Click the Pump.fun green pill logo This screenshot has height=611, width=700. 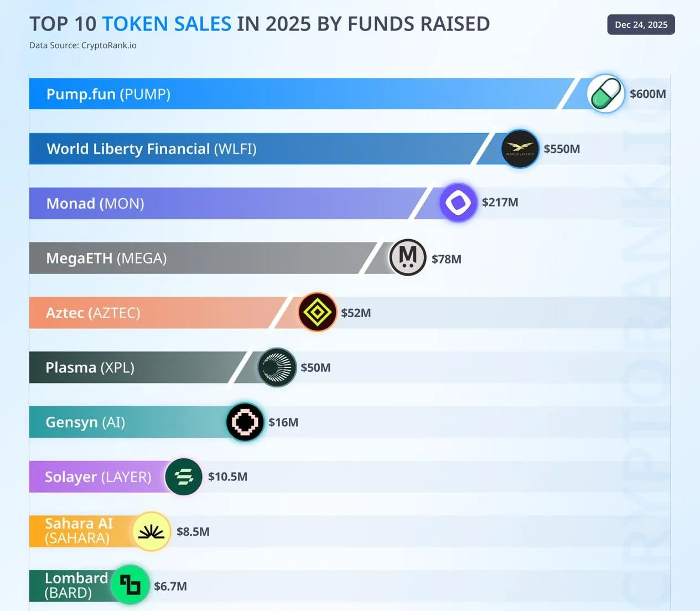605,94
